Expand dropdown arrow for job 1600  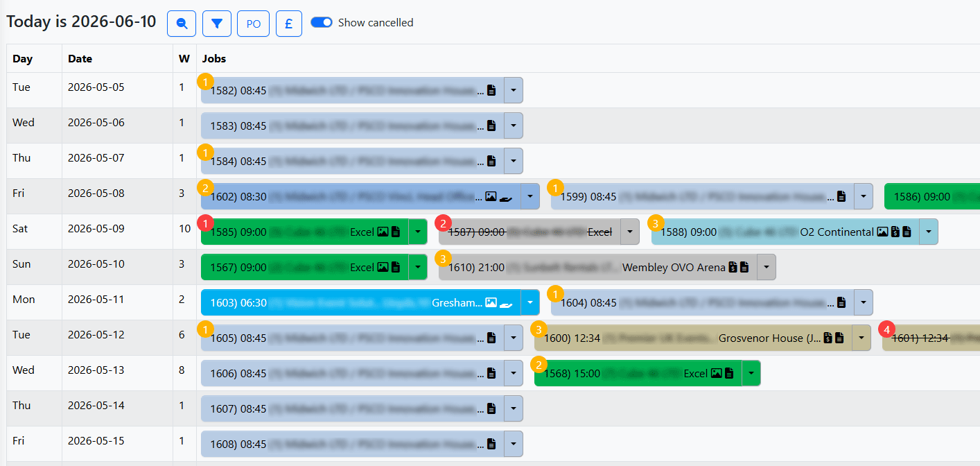(861, 338)
